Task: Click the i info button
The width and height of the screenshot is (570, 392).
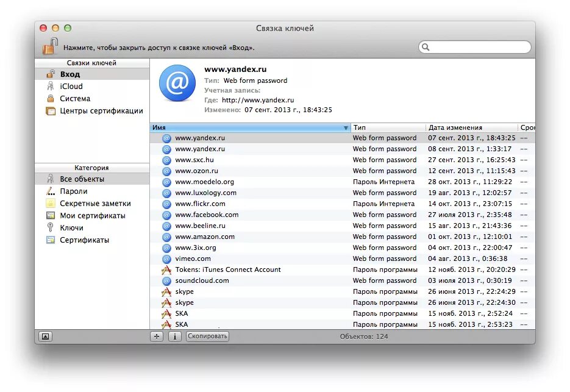Action: click(175, 337)
